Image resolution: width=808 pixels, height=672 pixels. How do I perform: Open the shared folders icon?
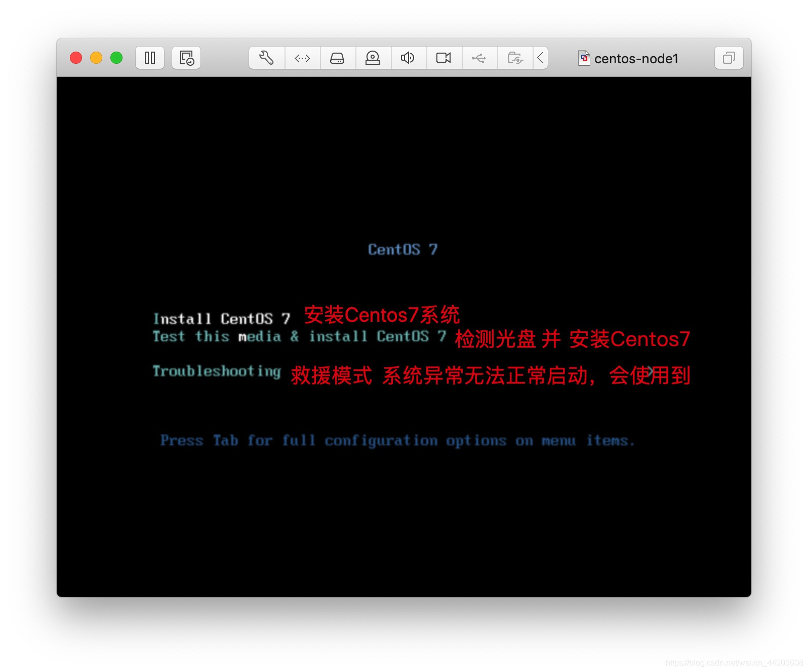click(515, 58)
